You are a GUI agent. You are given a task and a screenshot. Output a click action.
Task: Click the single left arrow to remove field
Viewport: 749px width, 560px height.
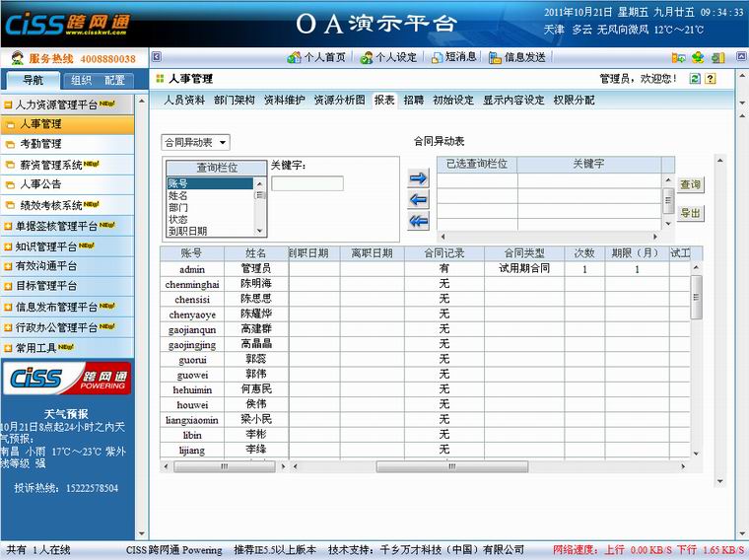419,199
